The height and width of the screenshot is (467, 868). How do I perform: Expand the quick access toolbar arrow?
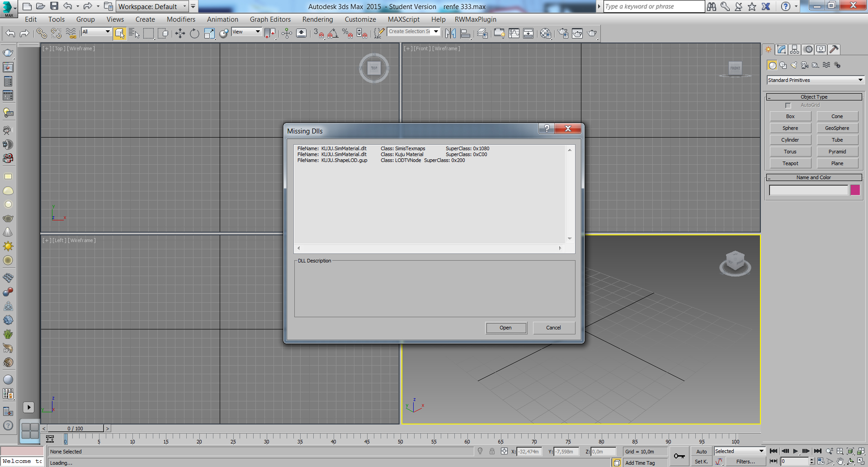tap(193, 6)
